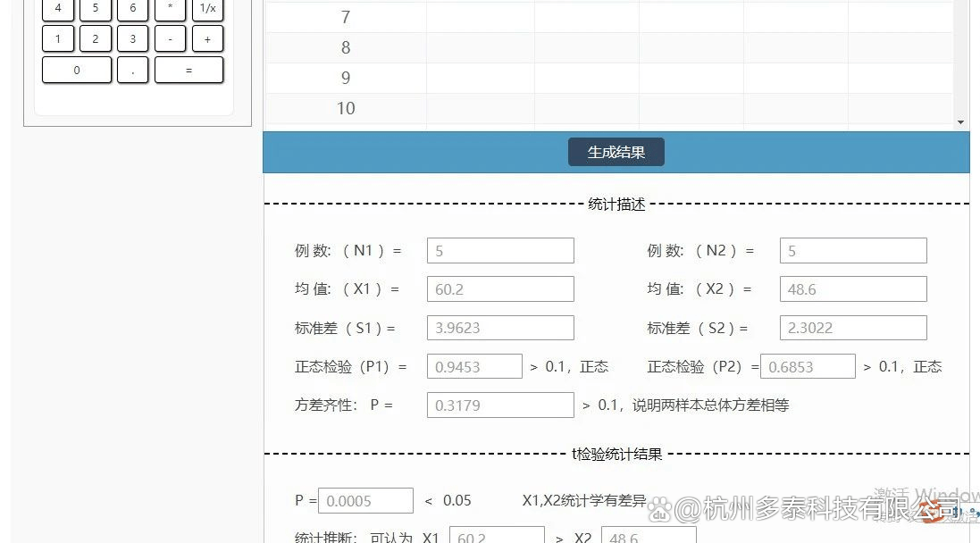This screenshot has height=543, width=980.
Task: Click the calculator key 6
Action: pos(132,9)
